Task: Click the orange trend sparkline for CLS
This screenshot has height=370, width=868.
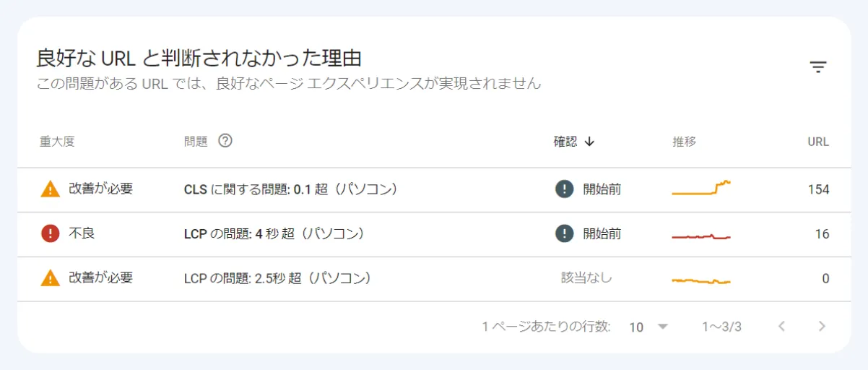Action: [701, 188]
